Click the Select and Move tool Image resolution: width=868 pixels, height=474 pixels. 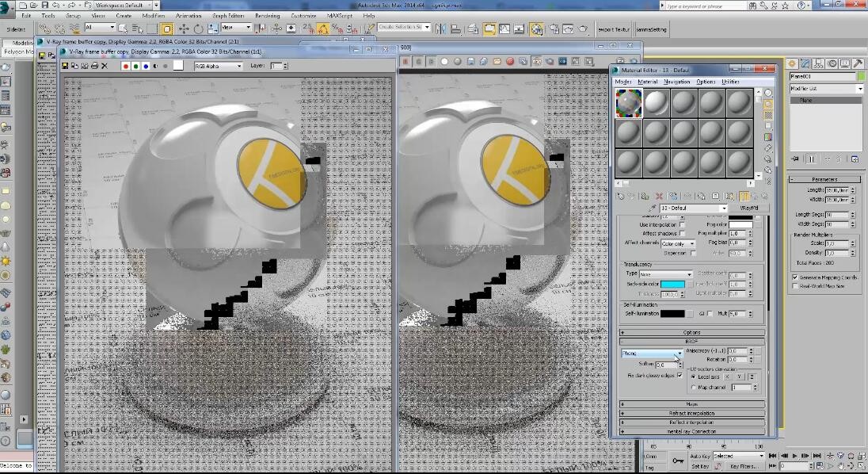(x=183, y=29)
